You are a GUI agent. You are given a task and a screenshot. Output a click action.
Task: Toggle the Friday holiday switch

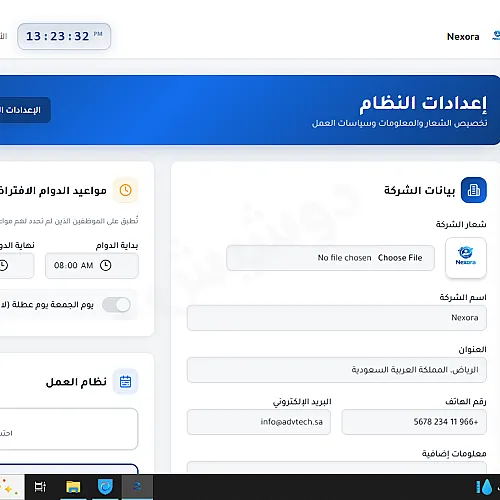pos(116,305)
